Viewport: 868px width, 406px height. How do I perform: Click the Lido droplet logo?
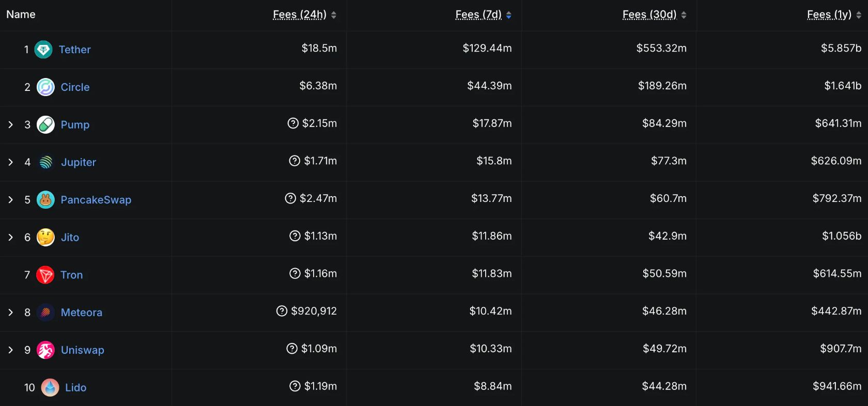click(x=50, y=387)
